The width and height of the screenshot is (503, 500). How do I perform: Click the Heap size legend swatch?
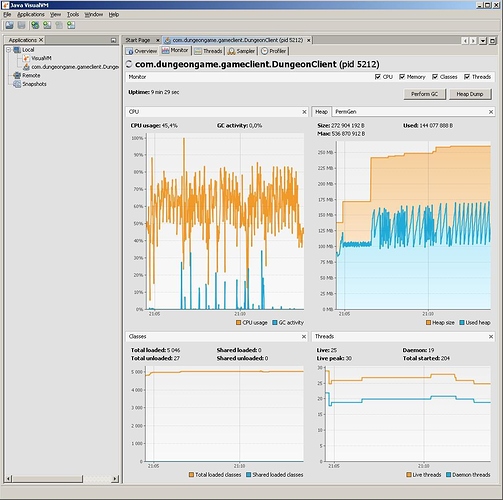click(x=428, y=323)
